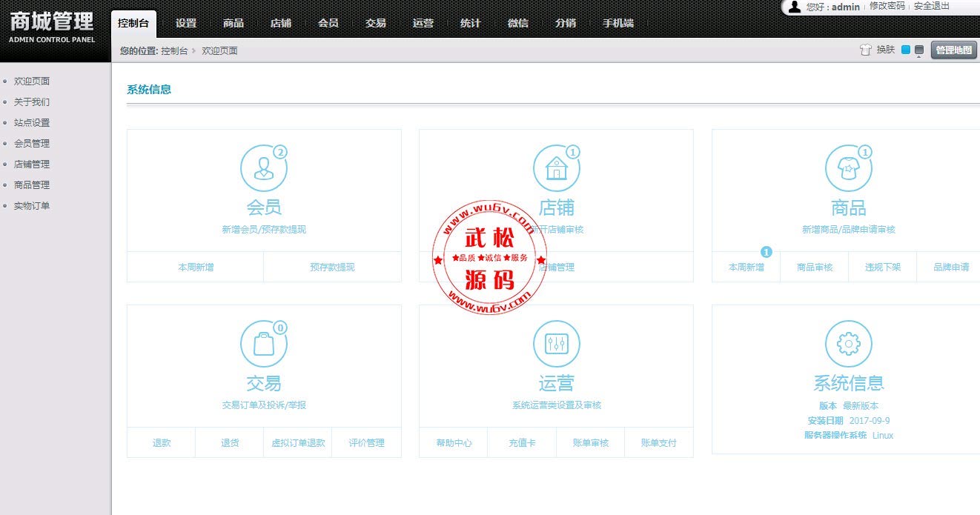Switch to the 店铺 top navigation tab
Image resolution: width=980 pixels, height=515 pixels.
coord(281,24)
